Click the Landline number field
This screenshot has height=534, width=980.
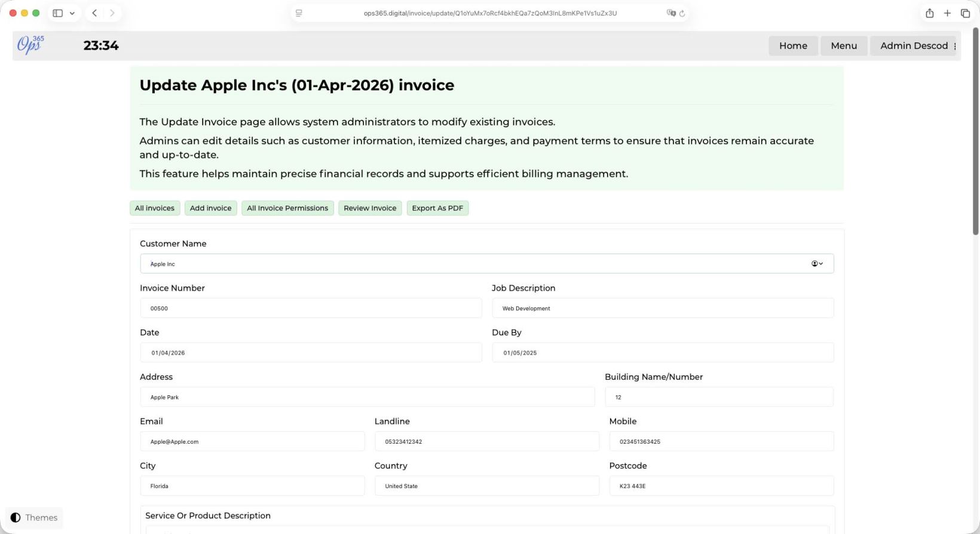tap(487, 441)
